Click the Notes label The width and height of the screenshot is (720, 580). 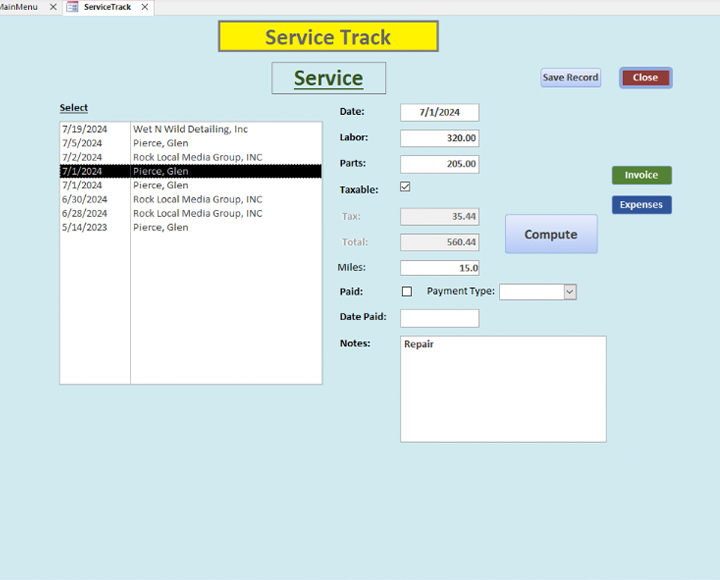click(x=355, y=343)
